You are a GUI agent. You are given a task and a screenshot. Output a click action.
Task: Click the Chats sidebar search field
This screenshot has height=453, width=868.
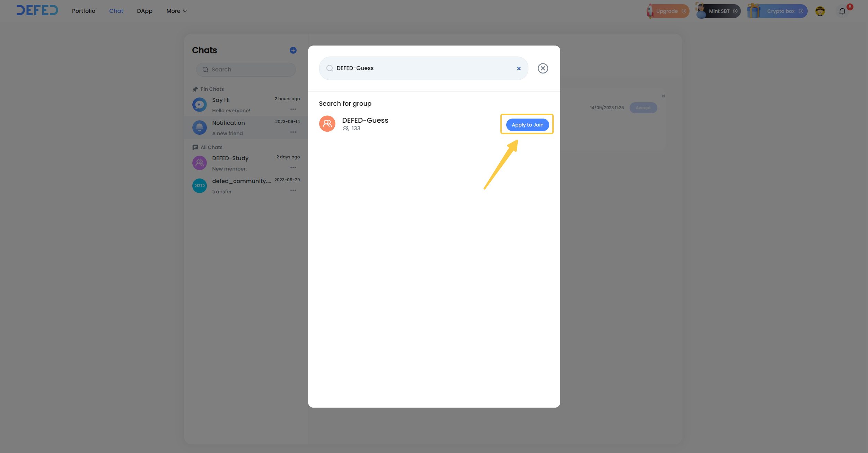point(246,70)
